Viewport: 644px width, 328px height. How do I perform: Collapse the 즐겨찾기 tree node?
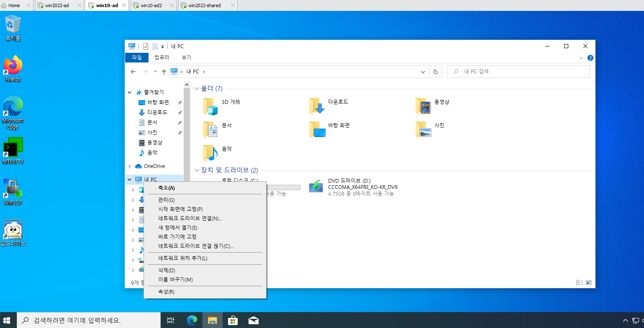[x=129, y=92]
